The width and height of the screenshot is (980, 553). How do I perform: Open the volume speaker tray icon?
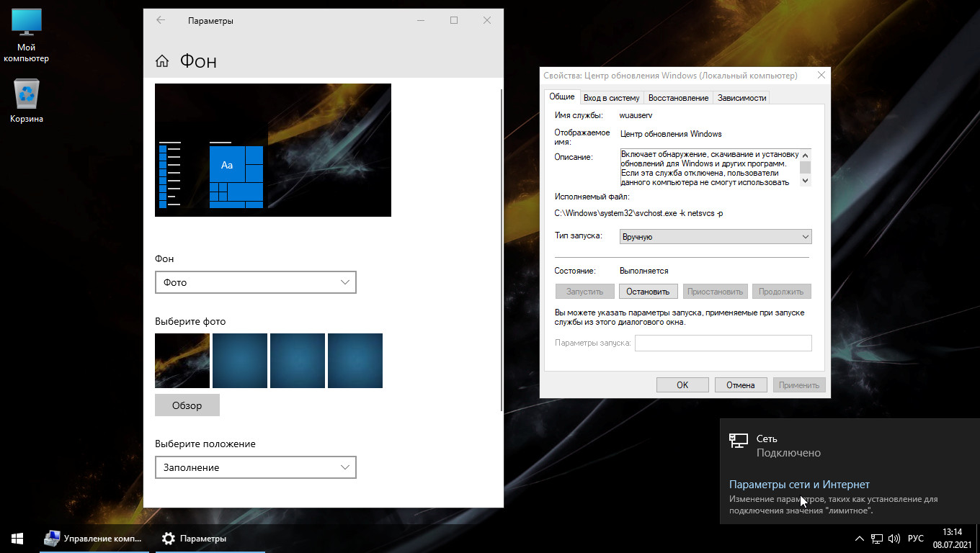click(x=894, y=538)
